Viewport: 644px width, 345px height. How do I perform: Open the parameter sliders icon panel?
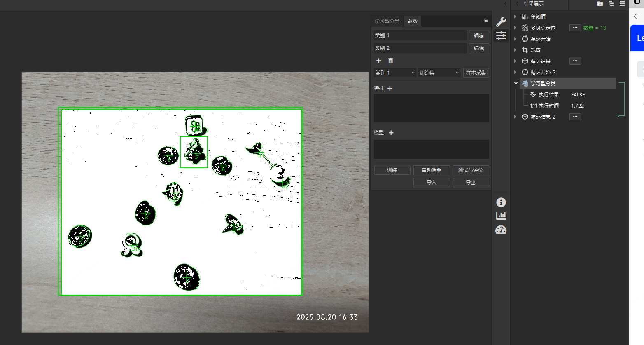tap(501, 36)
